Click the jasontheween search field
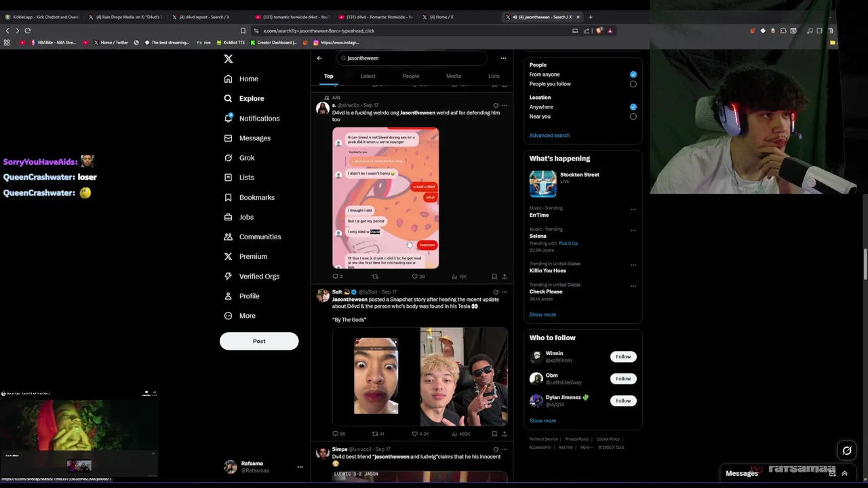This screenshot has width=868, height=488. [x=412, y=58]
